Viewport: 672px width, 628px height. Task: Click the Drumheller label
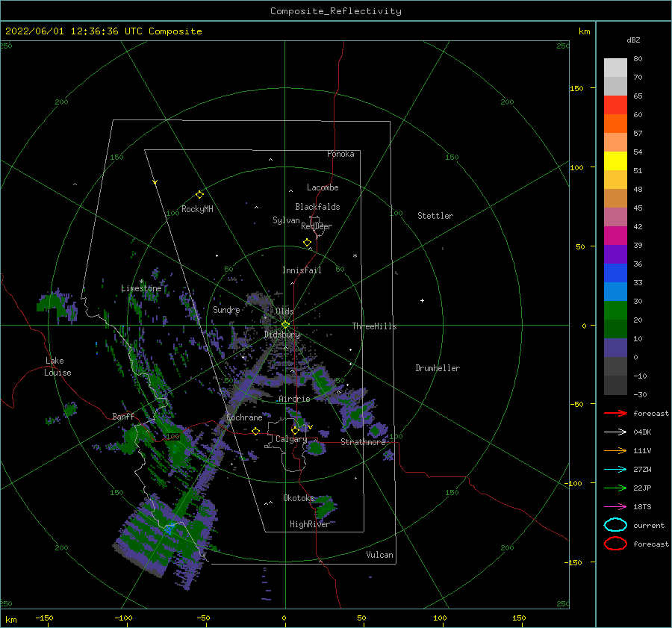438,368
